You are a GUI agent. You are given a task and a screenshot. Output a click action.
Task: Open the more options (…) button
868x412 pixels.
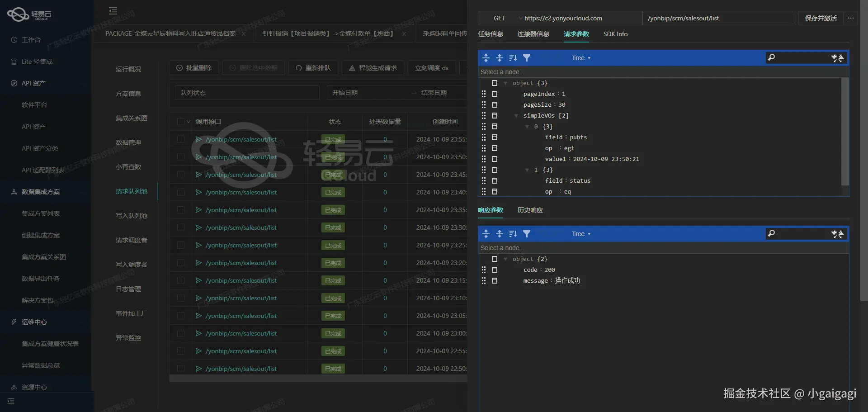pos(851,18)
